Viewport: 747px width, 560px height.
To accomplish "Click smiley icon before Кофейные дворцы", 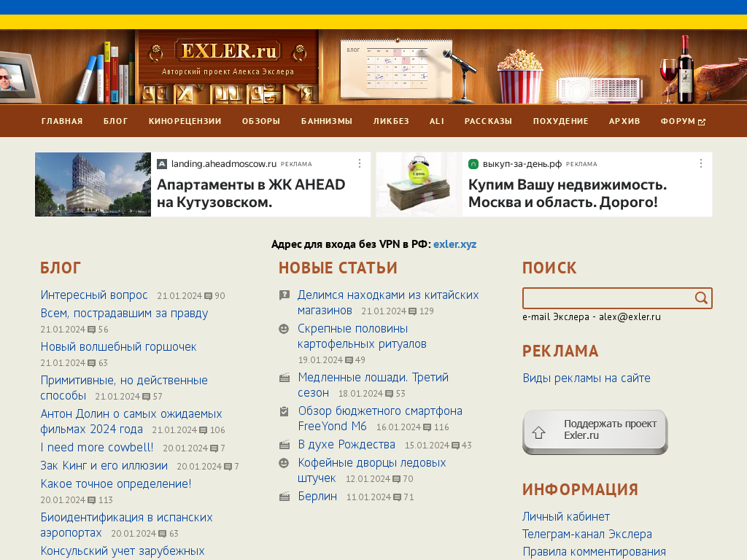I will [284, 463].
